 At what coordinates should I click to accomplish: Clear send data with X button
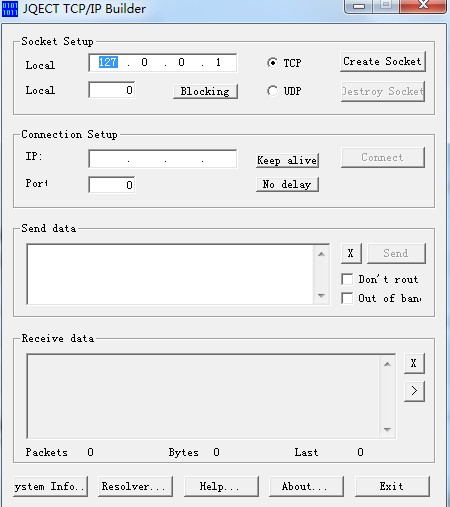click(351, 253)
